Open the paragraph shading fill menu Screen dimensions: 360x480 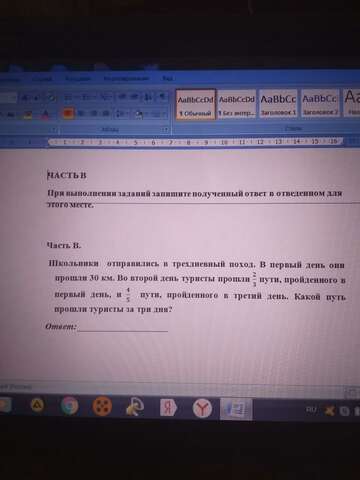pos(140,114)
